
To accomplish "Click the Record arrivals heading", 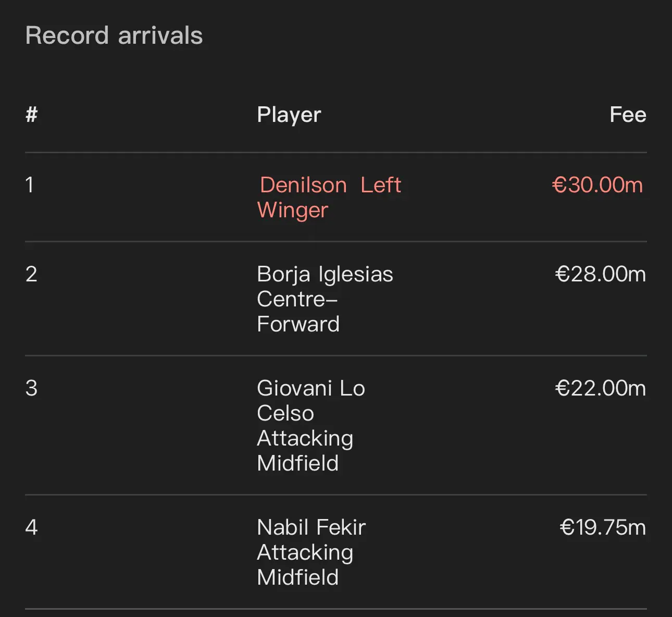I will click(x=114, y=35).
